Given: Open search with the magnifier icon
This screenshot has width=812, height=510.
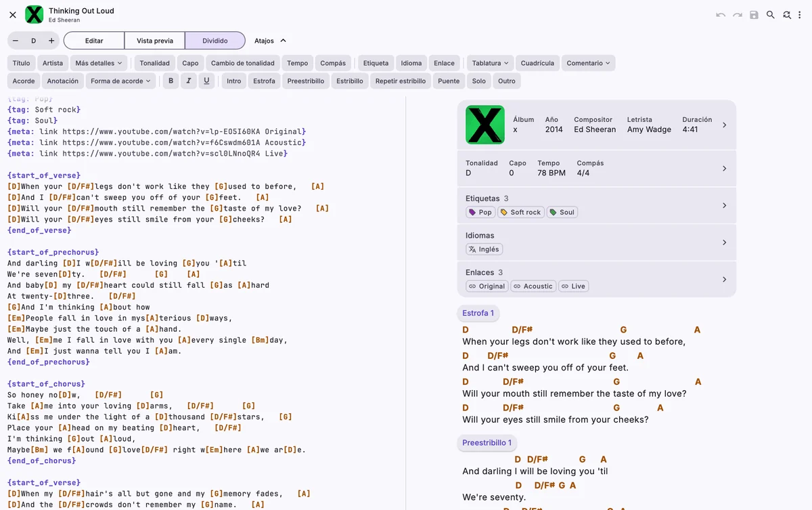Looking at the screenshot, I should [771, 15].
